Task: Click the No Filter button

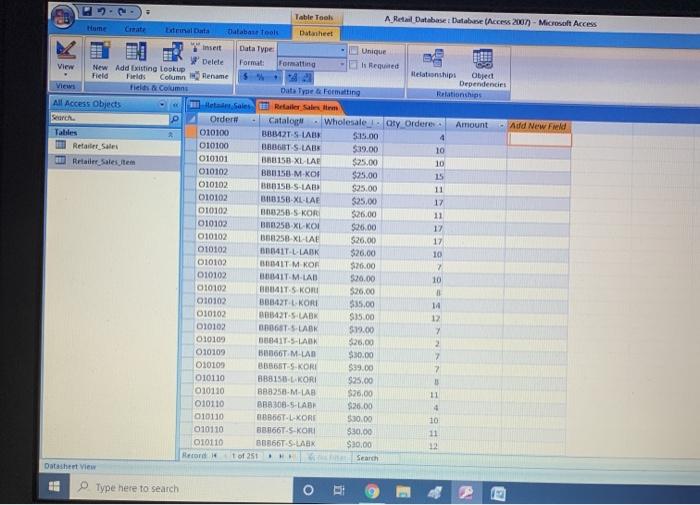Action: pos(327,457)
